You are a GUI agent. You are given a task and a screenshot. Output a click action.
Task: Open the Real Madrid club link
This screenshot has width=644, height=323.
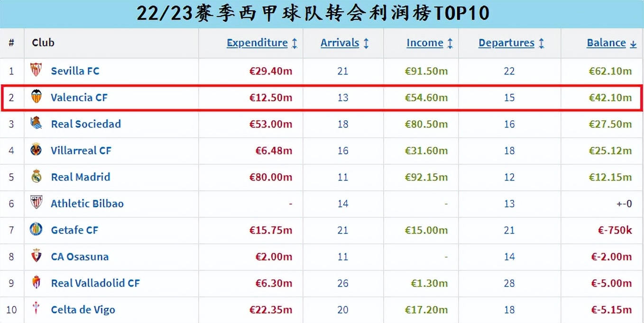[x=81, y=177]
